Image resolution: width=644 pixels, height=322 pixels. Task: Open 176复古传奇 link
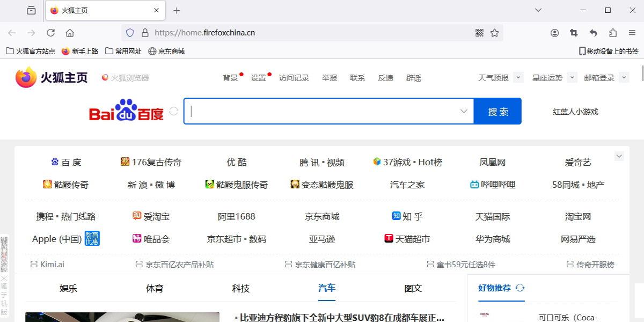click(x=151, y=162)
